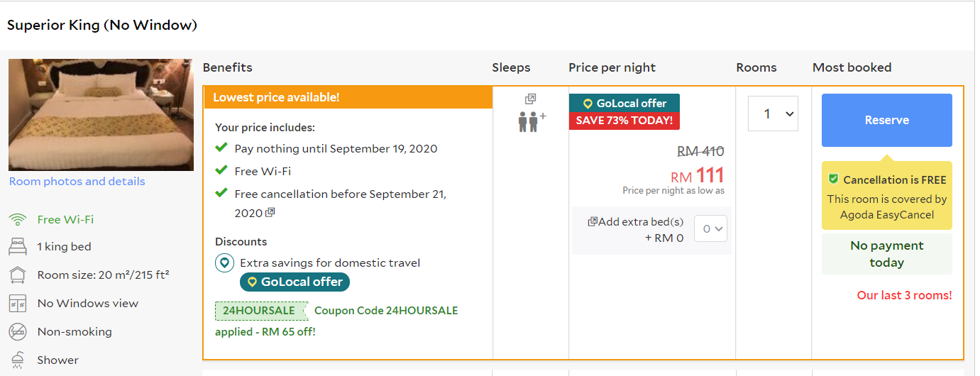The width and height of the screenshot is (980, 376).
Task: Click the GoLocal offer badge under Discounts
Action: tap(294, 282)
